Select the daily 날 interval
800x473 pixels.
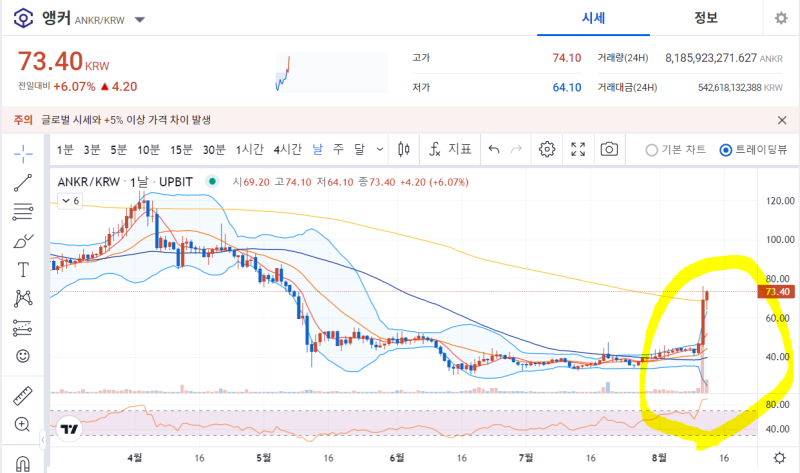pyautogui.click(x=317, y=150)
